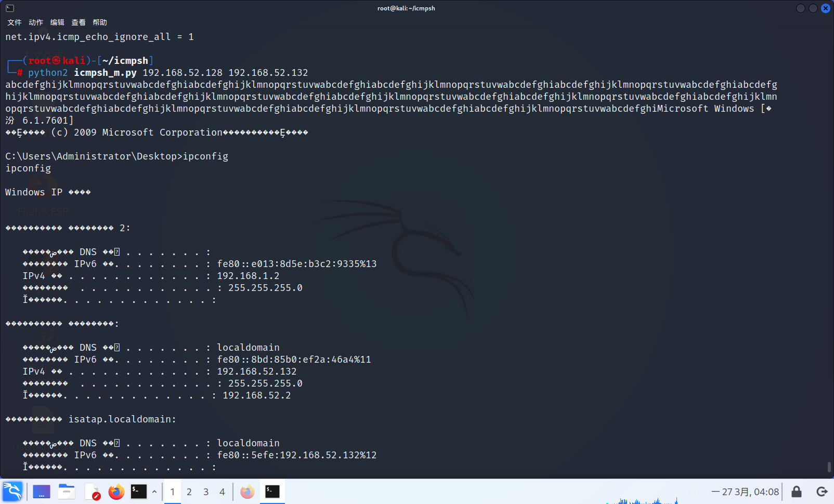Switch to workspace 2
The width and height of the screenshot is (834, 504).
(189, 492)
